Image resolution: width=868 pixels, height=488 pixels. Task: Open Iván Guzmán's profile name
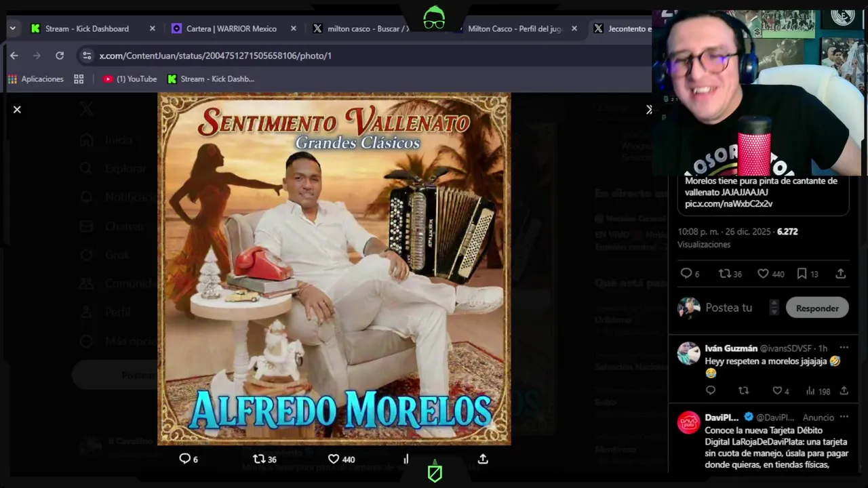[731, 348]
